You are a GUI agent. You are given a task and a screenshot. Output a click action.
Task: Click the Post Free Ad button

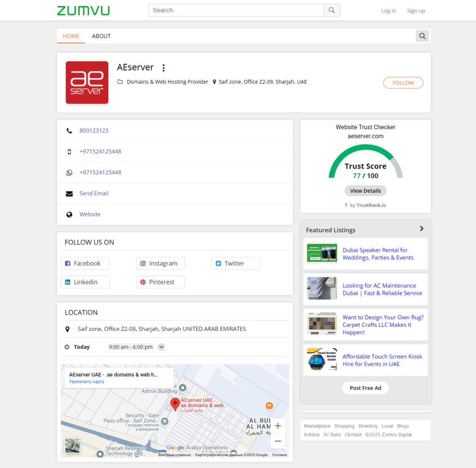[365, 388]
